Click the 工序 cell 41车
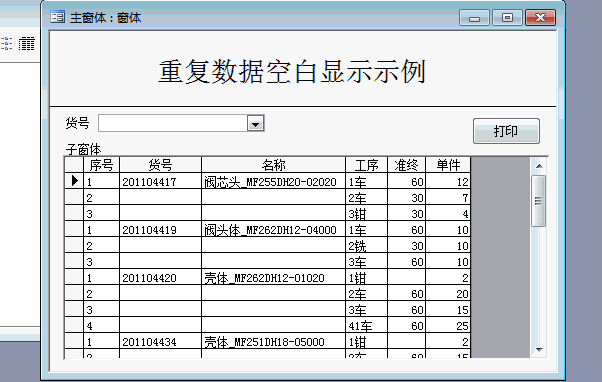602x382 pixels. (x=367, y=325)
